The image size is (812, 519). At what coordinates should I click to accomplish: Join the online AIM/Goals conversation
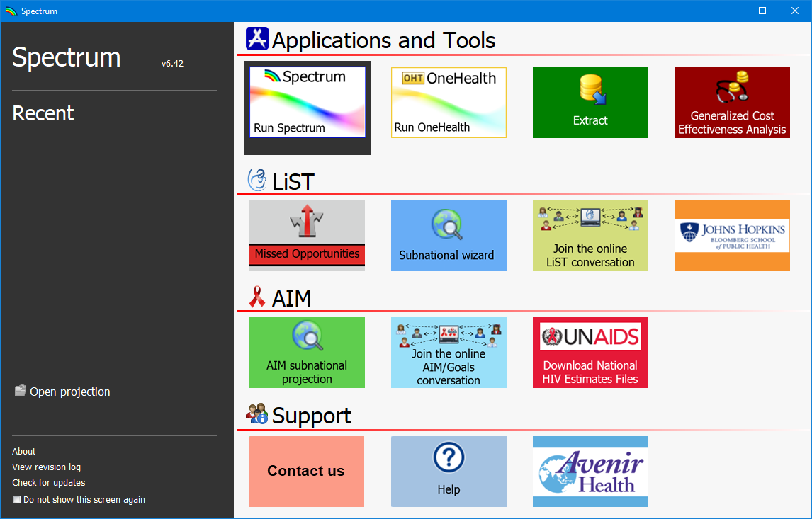coord(449,353)
